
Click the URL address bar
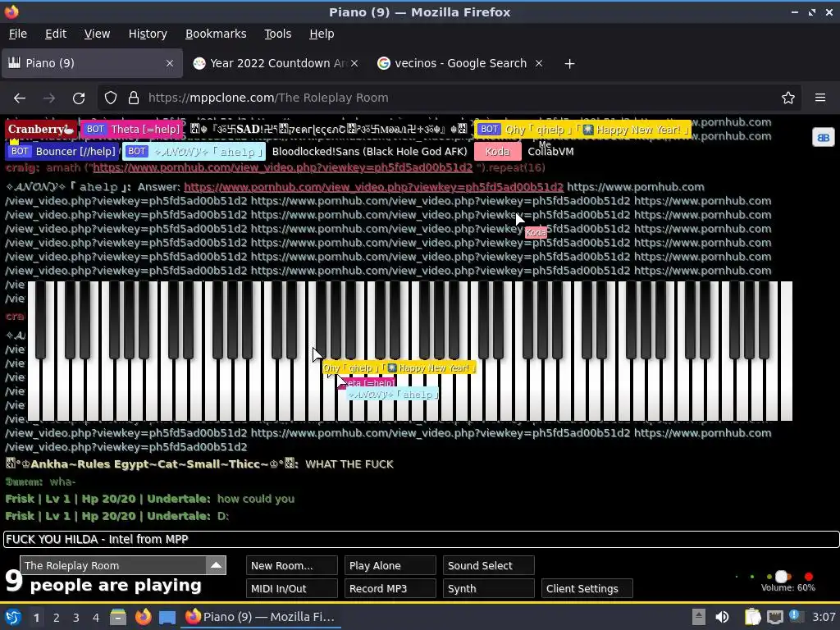pos(449,98)
